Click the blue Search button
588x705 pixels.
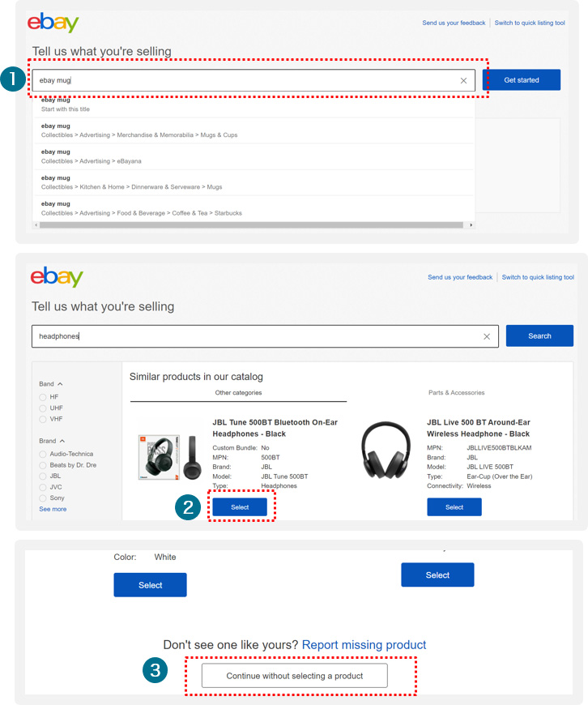[x=539, y=335]
